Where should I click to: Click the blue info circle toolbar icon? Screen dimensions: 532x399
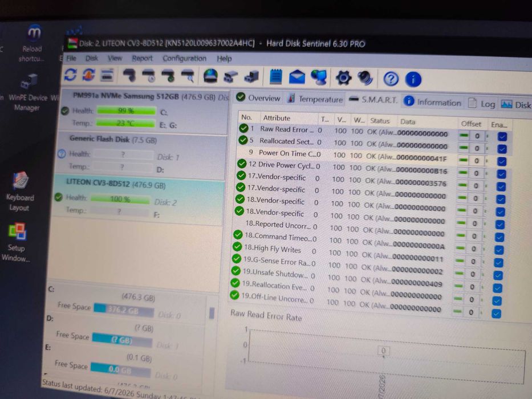pyautogui.click(x=413, y=80)
